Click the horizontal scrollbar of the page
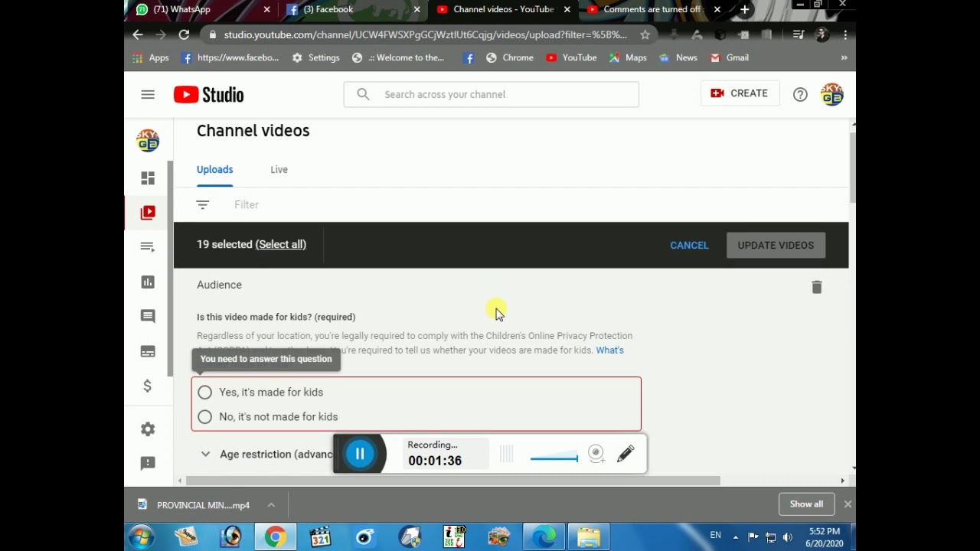This screenshot has height=551, width=980. [x=452, y=481]
